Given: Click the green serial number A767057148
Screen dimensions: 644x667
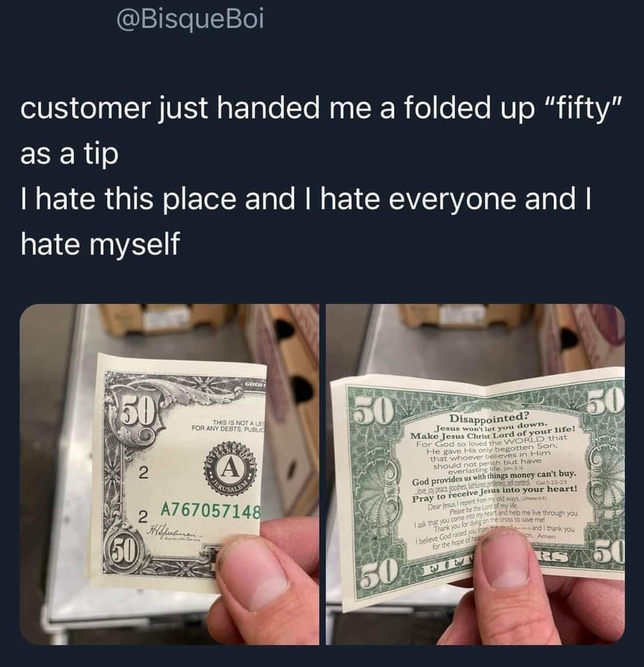Looking at the screenshot, I should [210, 511].
